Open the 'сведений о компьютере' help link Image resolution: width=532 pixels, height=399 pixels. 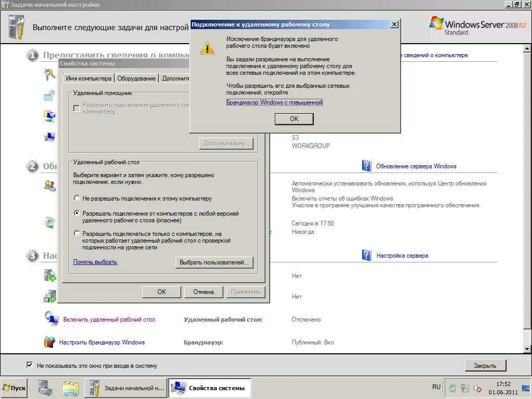pos(436,55)
